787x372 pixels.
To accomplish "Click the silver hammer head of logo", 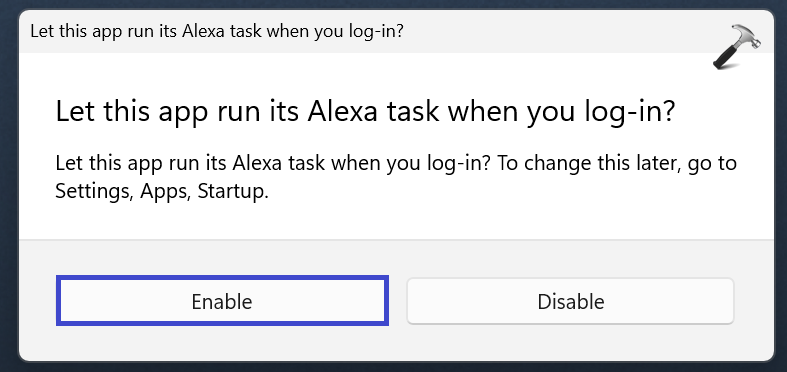I will [x=747, y=37].
